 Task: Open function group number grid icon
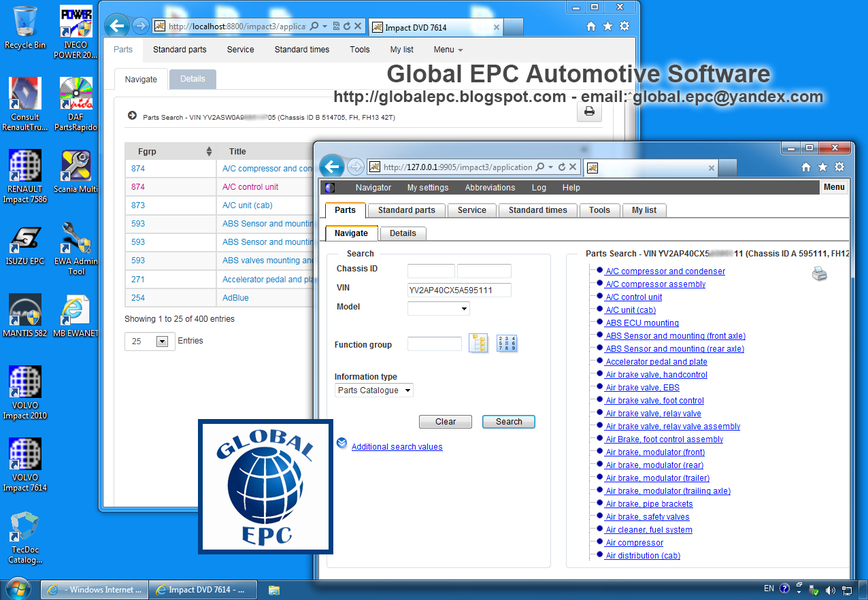tap(507, 344)
